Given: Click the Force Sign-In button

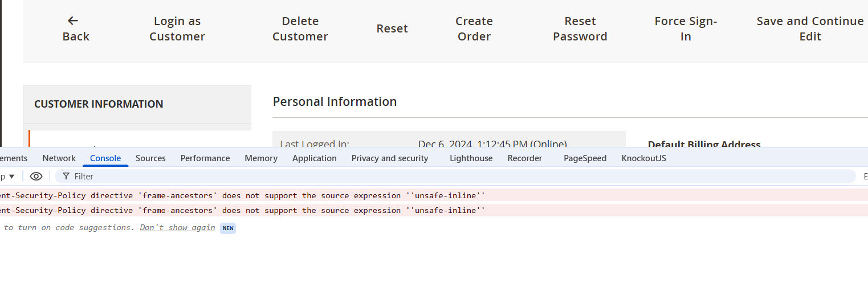Looking at the screenshot, I should [x=686, y=28].
